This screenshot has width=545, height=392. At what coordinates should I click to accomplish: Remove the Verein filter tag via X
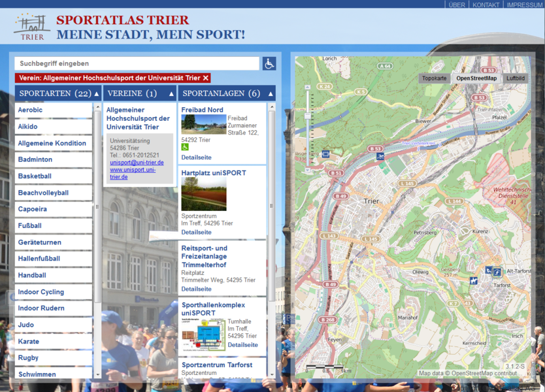(x=206, y=78)
